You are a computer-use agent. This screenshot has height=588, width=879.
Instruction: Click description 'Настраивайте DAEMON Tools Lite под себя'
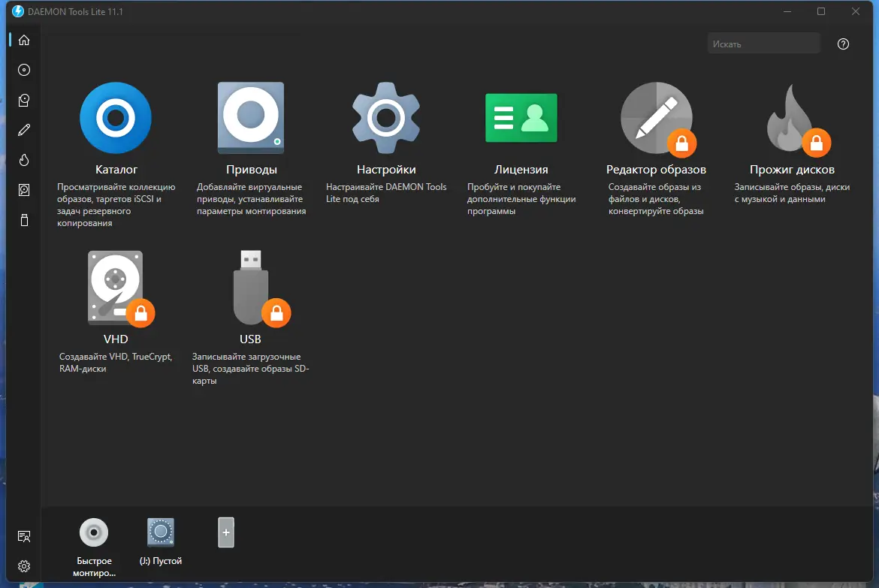coord(386,193)
